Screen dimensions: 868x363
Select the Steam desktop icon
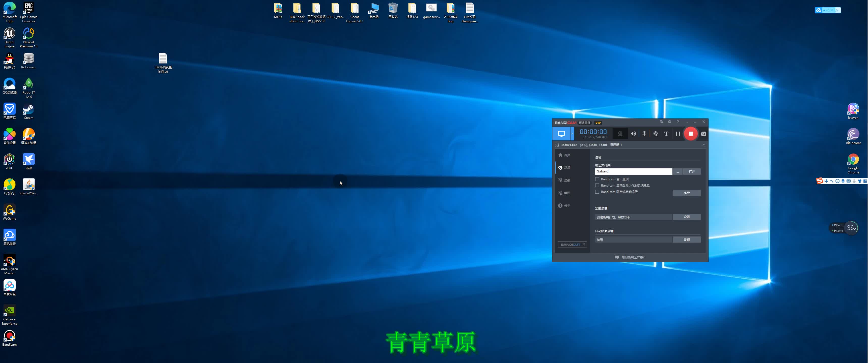[29, 111]
